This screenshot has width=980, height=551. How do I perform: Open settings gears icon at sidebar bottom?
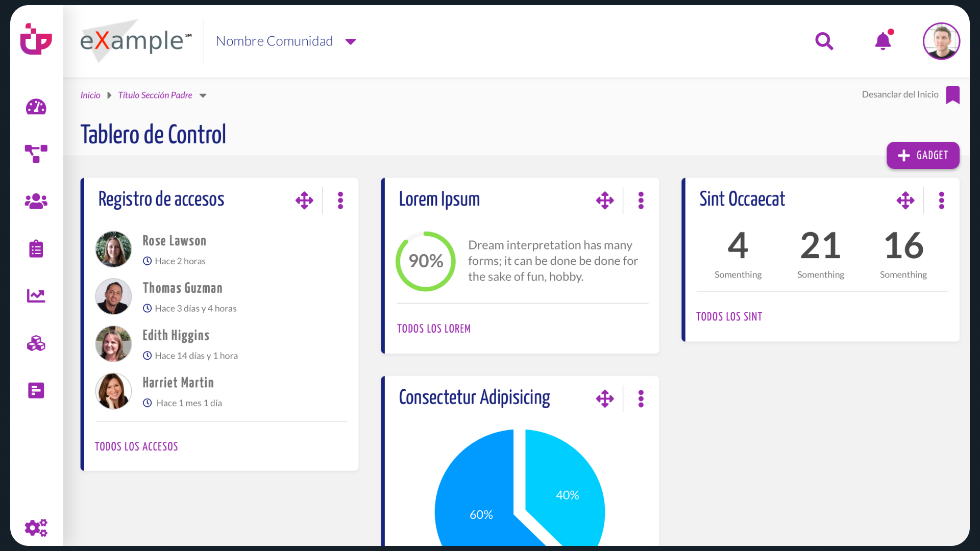click(36, 528)
